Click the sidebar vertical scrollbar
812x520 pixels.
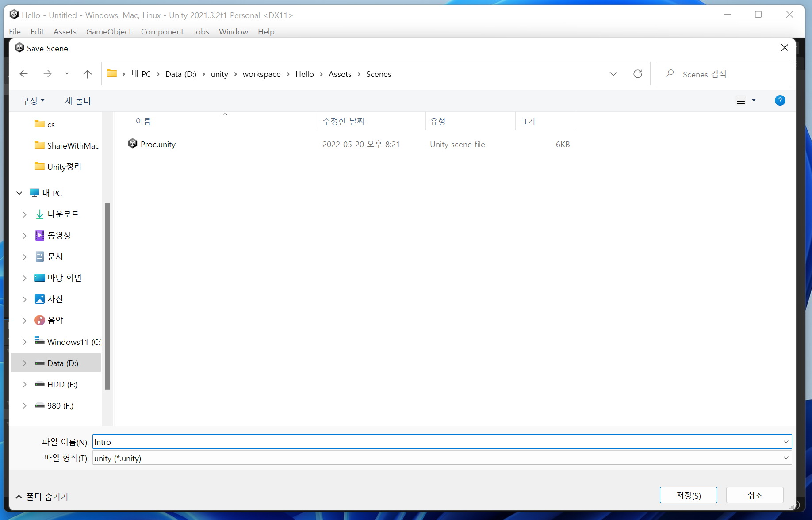click(107, 296)
